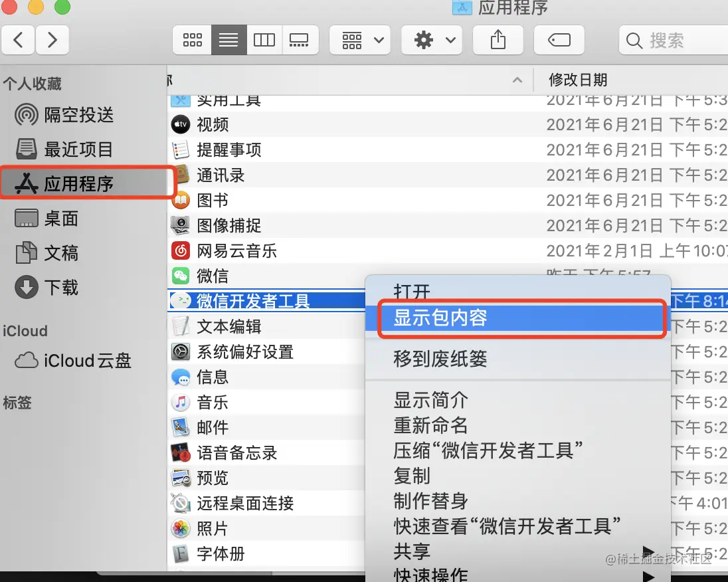Toggle sort order with the header caret
The image size is (728, 582).
517,80
